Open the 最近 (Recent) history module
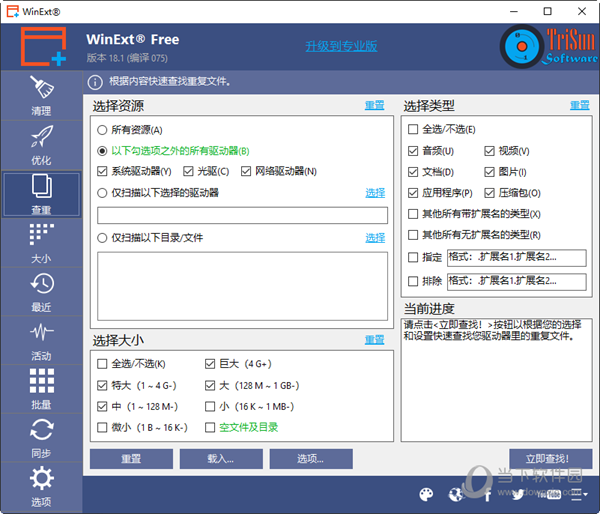This screenshot has width=600, height=514. (41, 292)
